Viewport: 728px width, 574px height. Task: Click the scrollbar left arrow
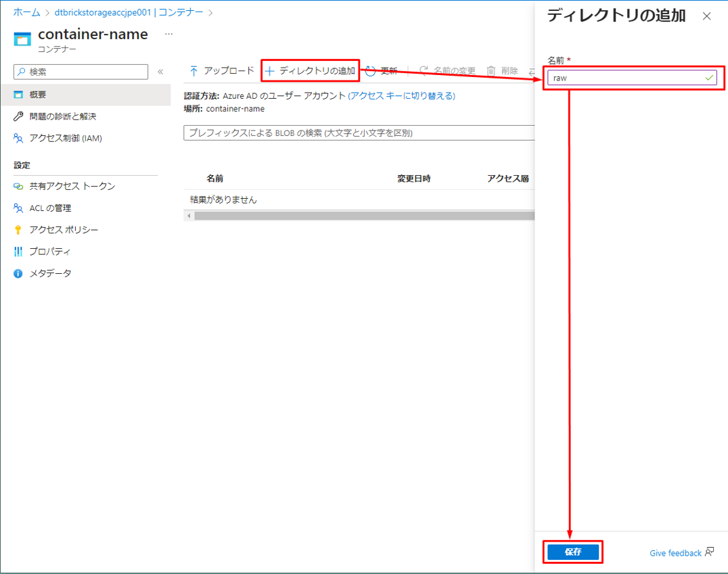(x=189, y=216)
